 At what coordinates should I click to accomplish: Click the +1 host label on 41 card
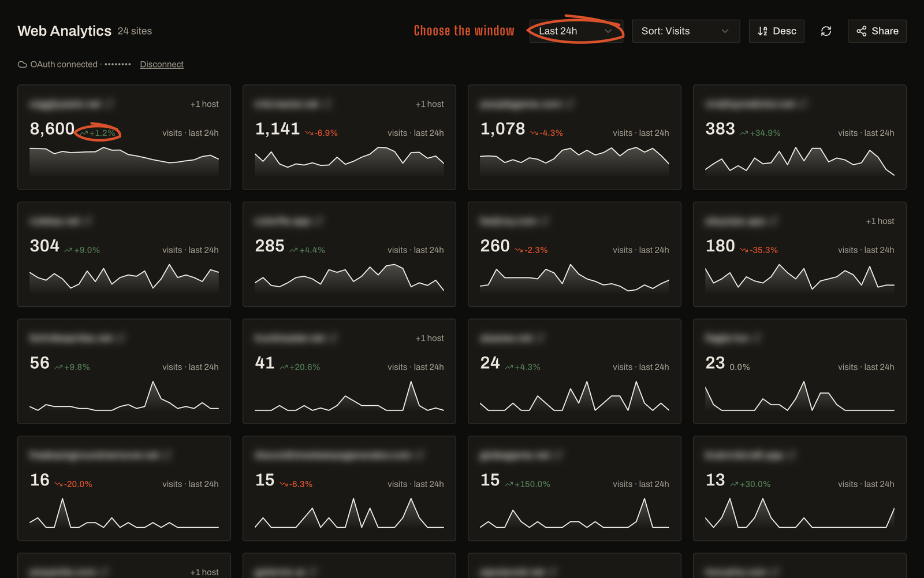[430, 338]
